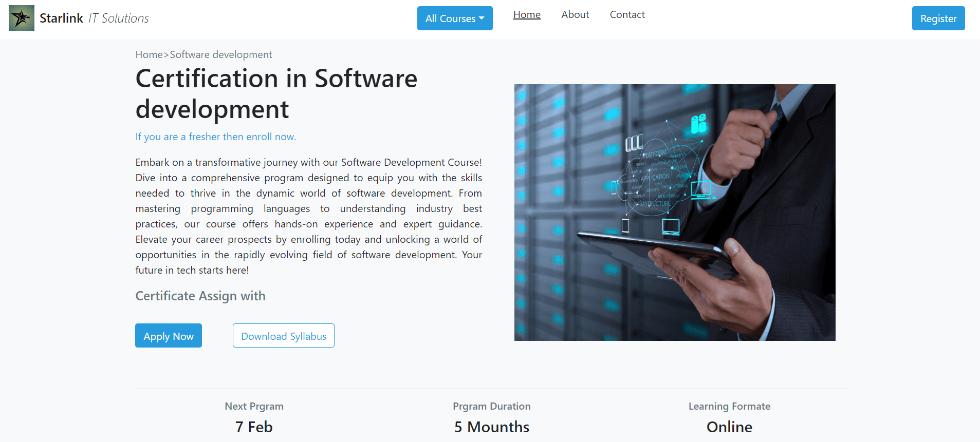
Task: Navigate to the Contact page
Action: click(626, 15)
